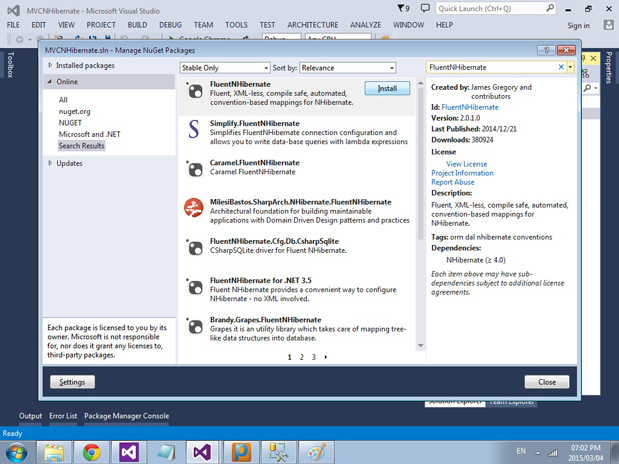Click the Simplify.FluentNHibernate S logo icon
Screen dimensions: 619x464
(x=193, y=130)
